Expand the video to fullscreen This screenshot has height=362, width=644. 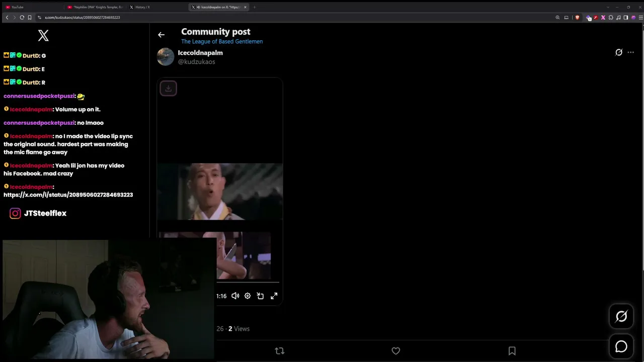click(x=274, y=296)
